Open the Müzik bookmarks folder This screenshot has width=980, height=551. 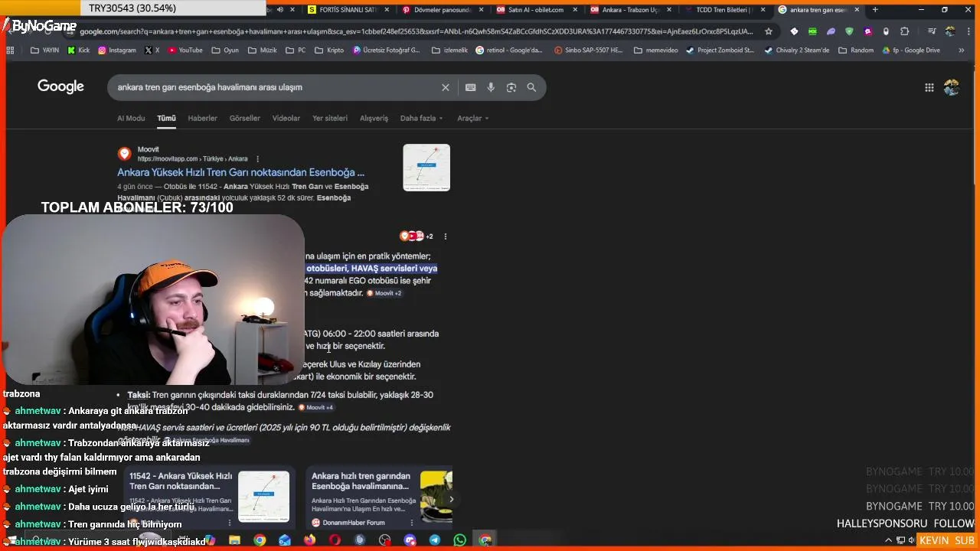point(262,50)
